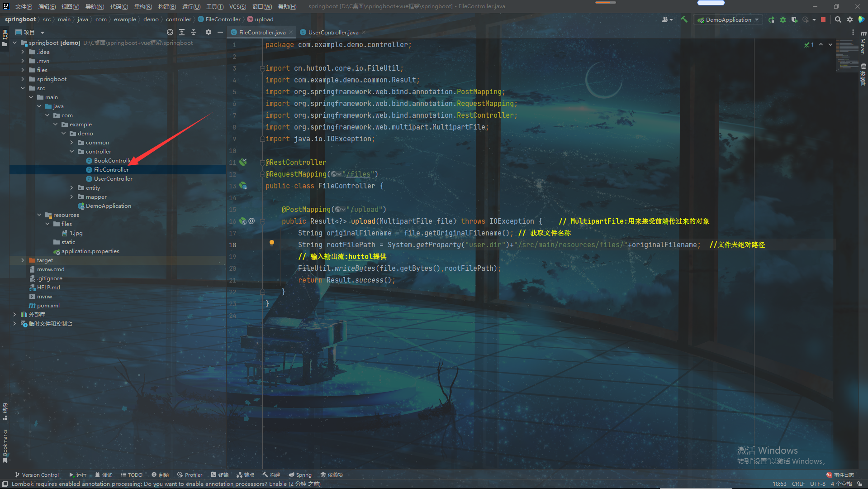Open the Spring tool window
This screenshot has height=489, width=868.
point(300,475)
